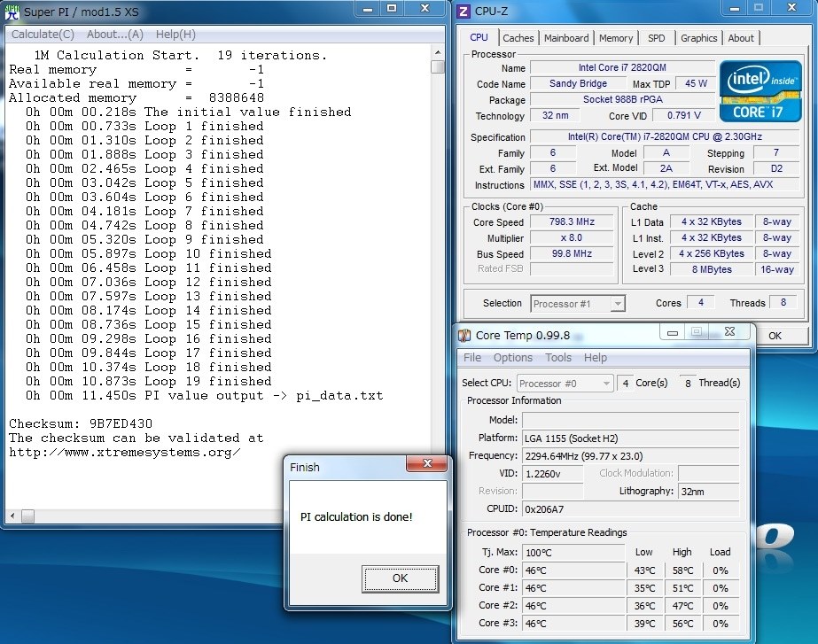Click the Core #3 temperature reading field
818x644 pixels.
573,624
